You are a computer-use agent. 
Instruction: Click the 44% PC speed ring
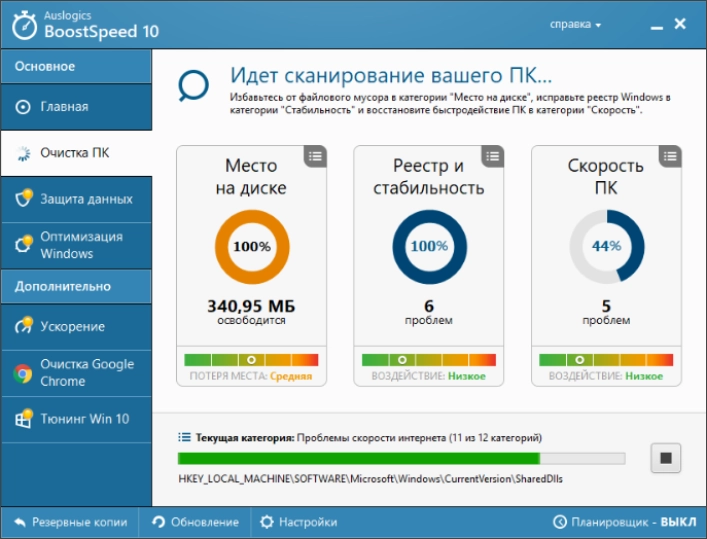607,247
